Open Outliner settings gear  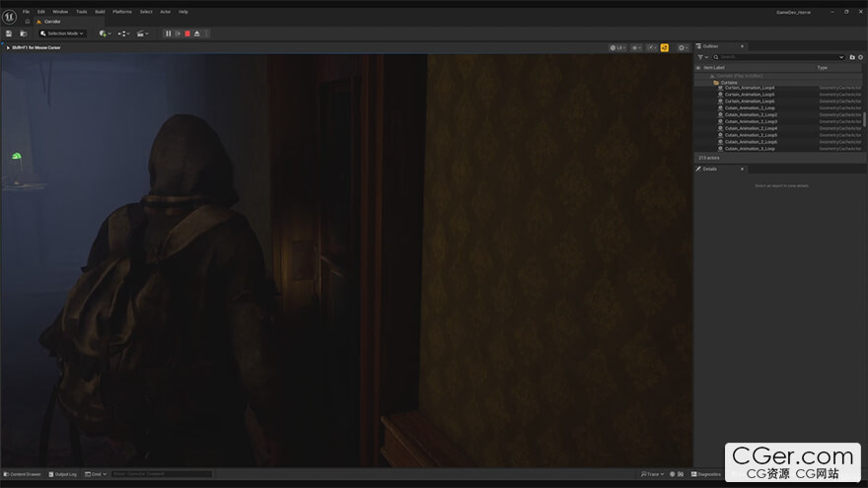(861, 57)
